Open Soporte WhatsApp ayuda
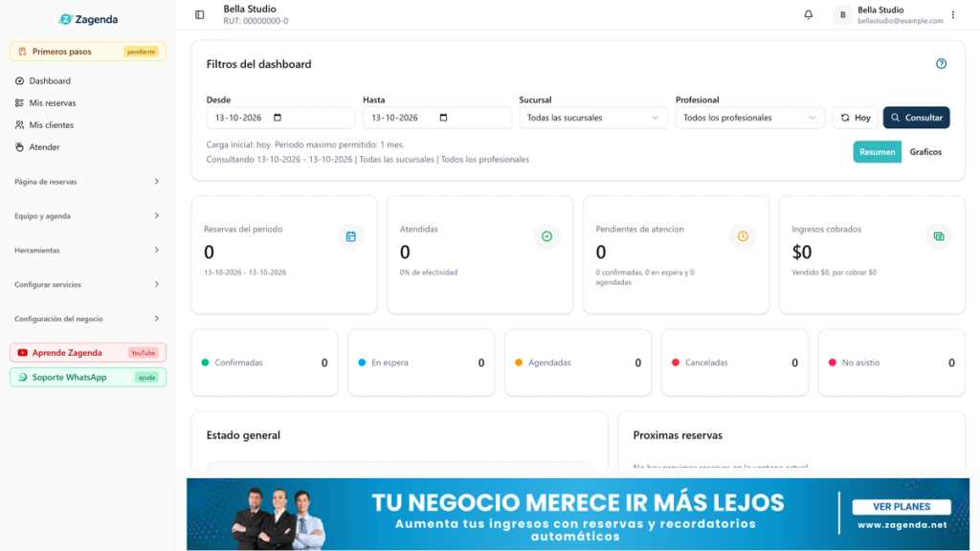980x551 pixels. (87, 377)
